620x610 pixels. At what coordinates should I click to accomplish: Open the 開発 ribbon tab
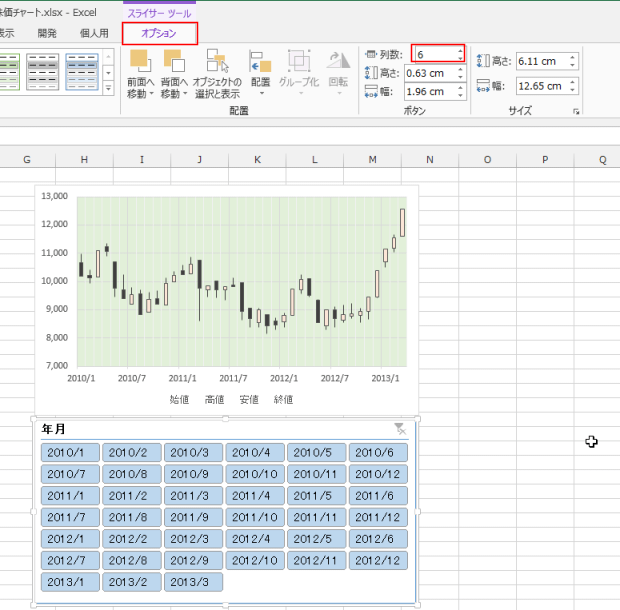click(x=47, y=33)
